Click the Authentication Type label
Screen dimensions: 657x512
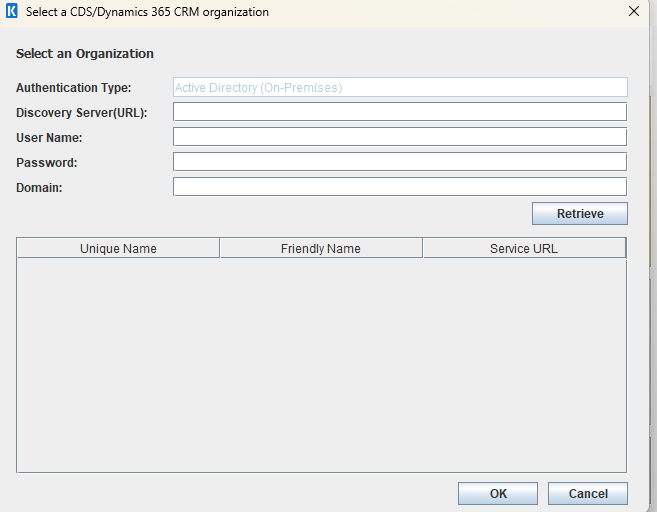pos(74,88)
